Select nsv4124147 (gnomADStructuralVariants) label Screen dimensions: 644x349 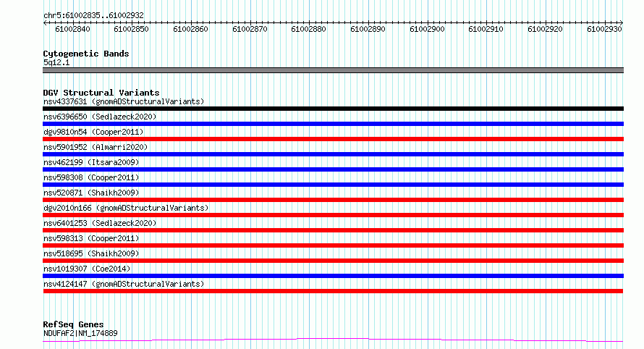(124, 284)
